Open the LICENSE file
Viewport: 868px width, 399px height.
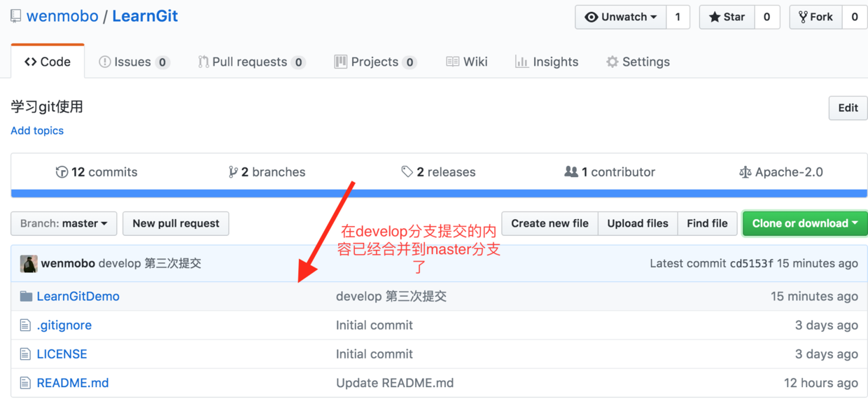(x=62, y=354)
